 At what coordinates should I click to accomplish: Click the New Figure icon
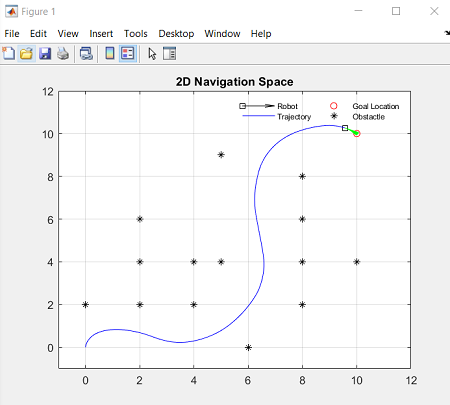[x=9, y=53]
